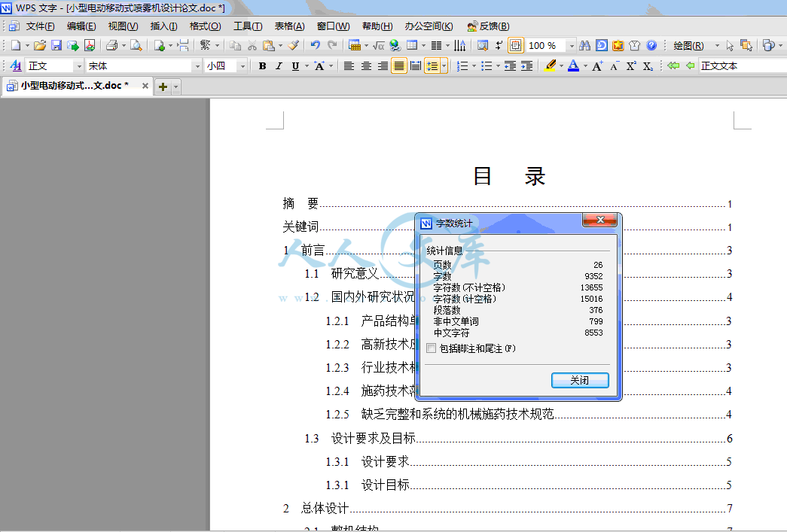
Task: Toggle underline formatting
Action: (x=296, y=65)
